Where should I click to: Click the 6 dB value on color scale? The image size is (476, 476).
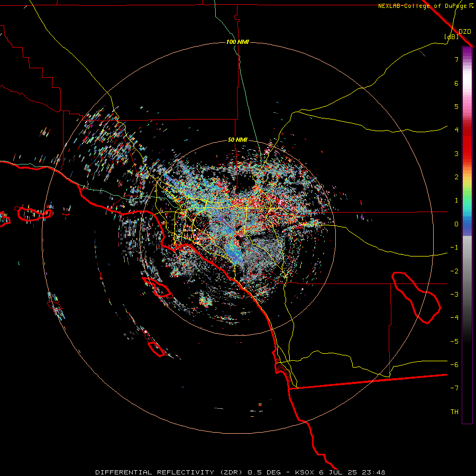(456, 83)
